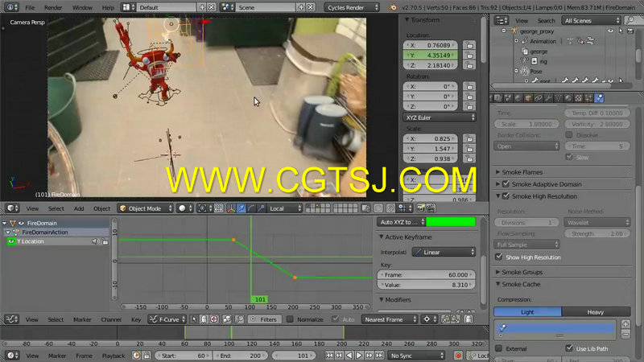The image size is (644, 362).
Task: Click the Info editor type icon
Action: coord(11,7)
